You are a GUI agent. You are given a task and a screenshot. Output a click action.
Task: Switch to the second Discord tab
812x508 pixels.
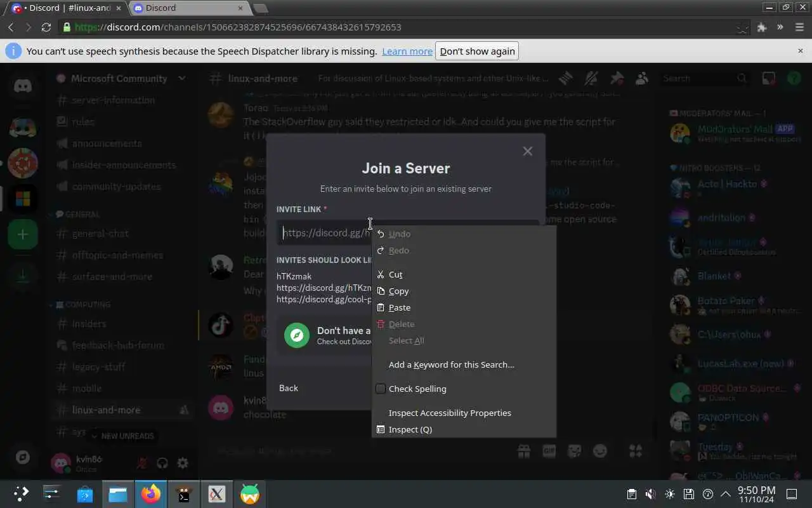point(189,8)
